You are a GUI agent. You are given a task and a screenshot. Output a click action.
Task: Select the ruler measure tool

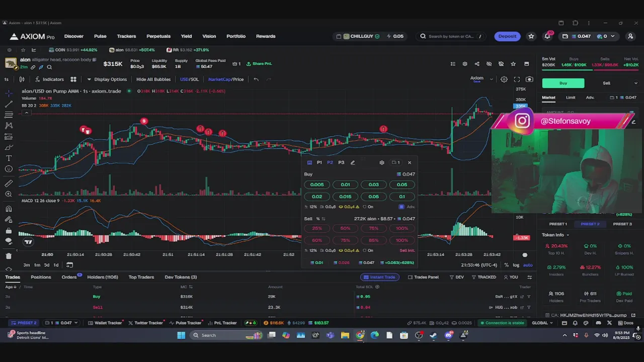click(9, 184)
